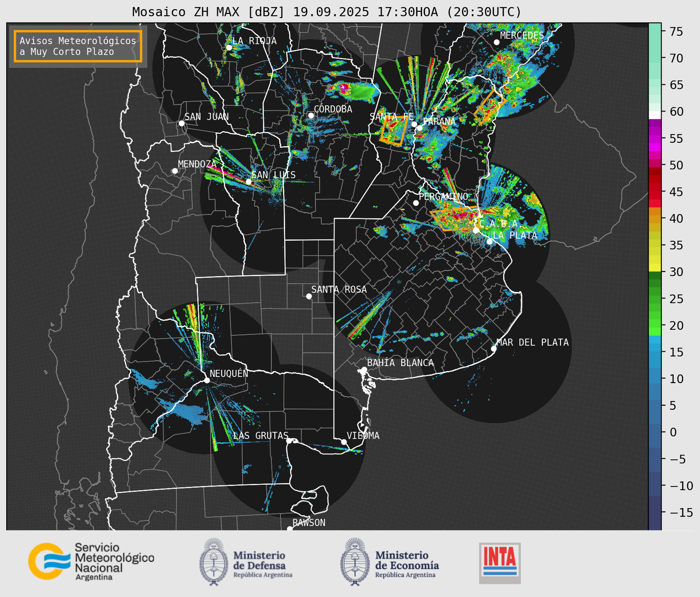
Task: Click the 55 dBZ magenta color band
Action: [x=655, y=138]
